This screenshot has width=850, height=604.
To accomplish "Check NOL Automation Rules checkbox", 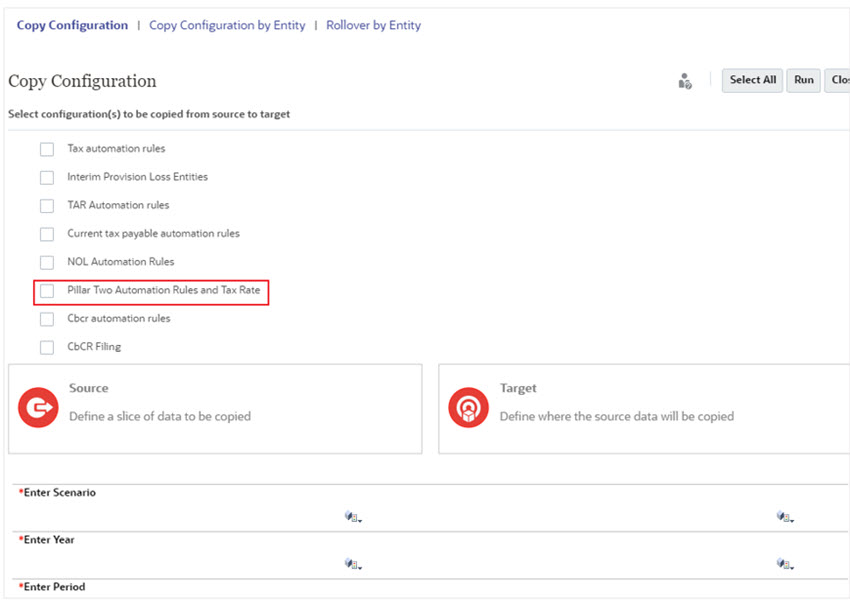I will 47,262.
